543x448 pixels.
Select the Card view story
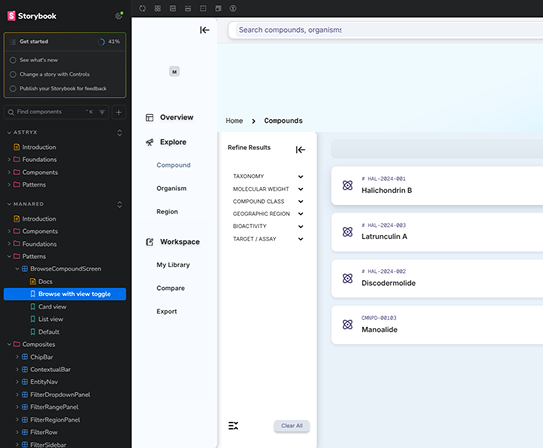coord(52,307)
